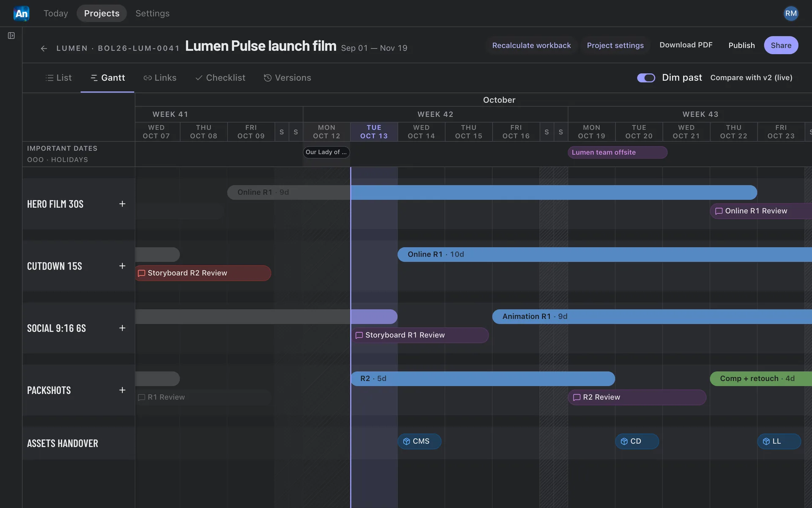Toggle the sidebar panel icon
This screenshot has width=812, height=508.
pos(11,36)
